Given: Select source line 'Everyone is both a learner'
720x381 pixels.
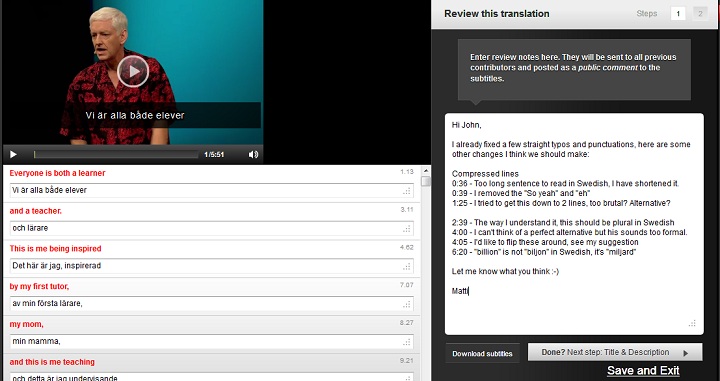Looking at the screenshot, I should [x=57, y=173].
